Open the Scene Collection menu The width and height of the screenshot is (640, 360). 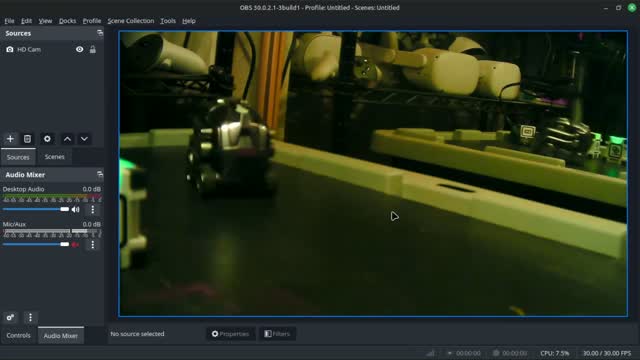coord(131,21)
